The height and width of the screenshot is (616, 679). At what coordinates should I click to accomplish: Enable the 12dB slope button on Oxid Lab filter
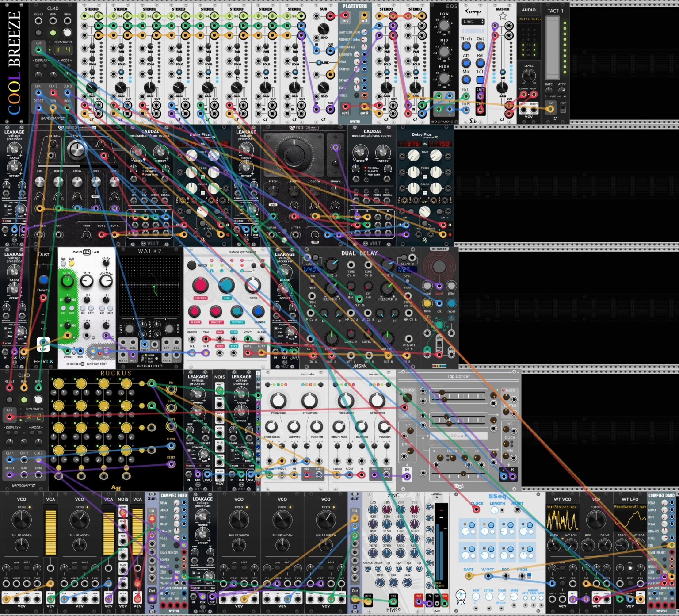63,264
